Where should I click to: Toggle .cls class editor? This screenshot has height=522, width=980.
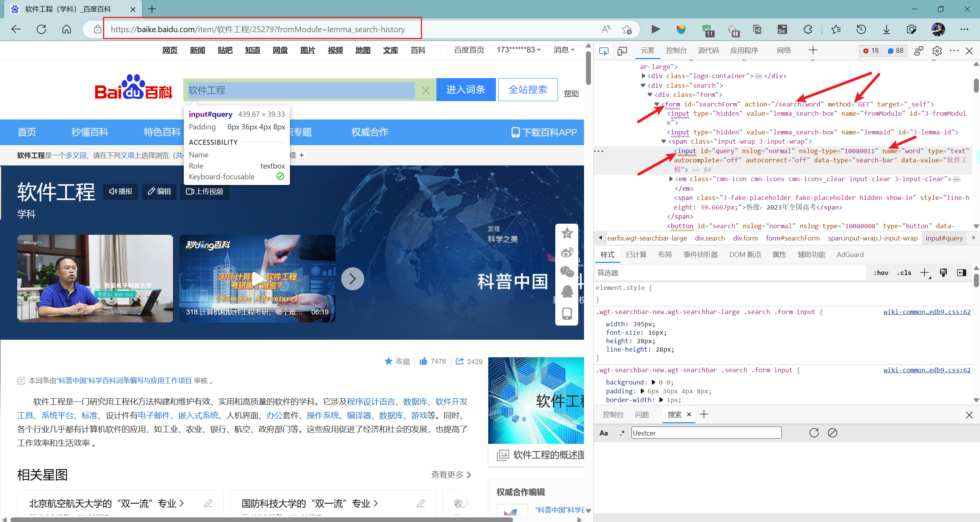905,273
